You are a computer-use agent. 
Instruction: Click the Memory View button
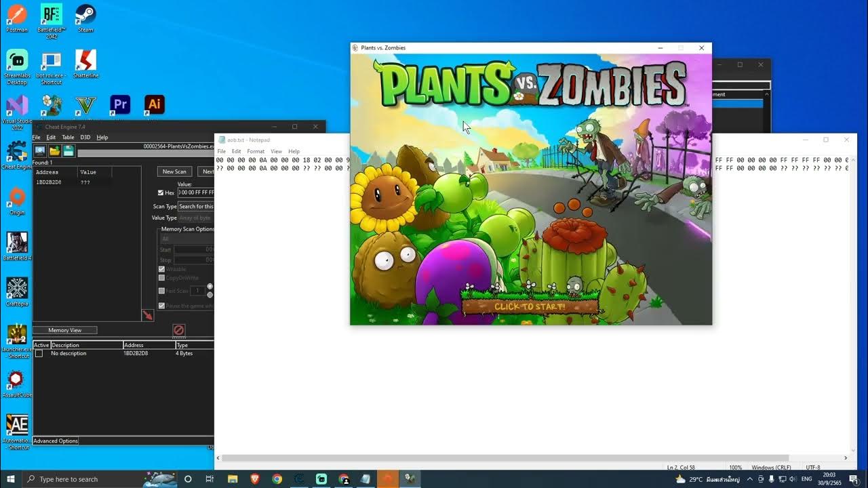point(65,330)
